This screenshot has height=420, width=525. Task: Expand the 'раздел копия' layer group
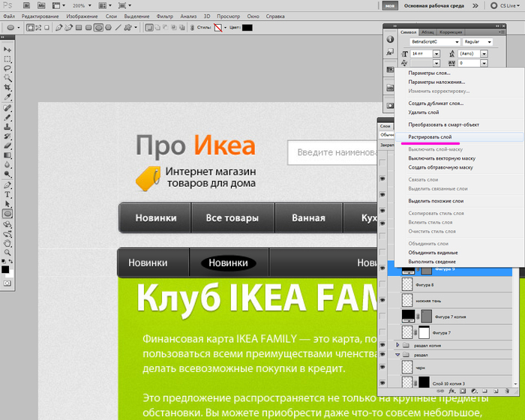(397, 345)
